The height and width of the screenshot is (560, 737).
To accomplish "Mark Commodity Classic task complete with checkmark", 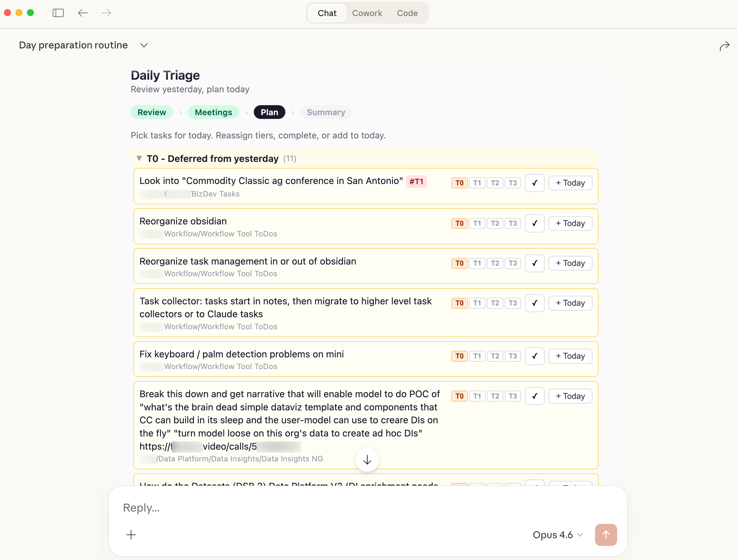I will point(535,183).
